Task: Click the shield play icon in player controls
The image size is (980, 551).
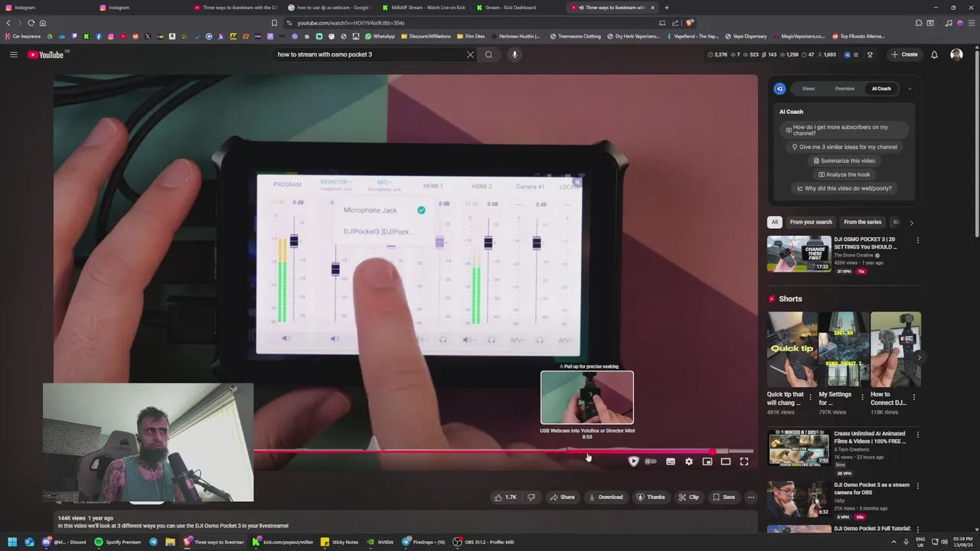Action: [633, 461]
